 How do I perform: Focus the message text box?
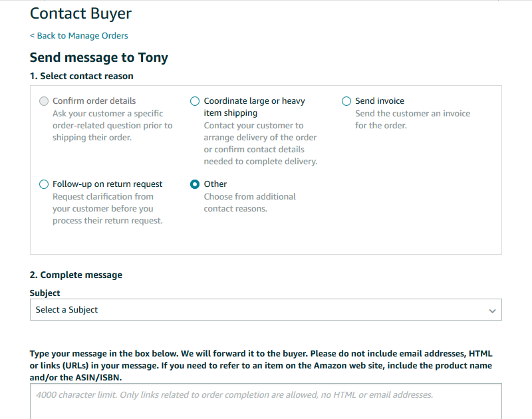pos(265,401)
